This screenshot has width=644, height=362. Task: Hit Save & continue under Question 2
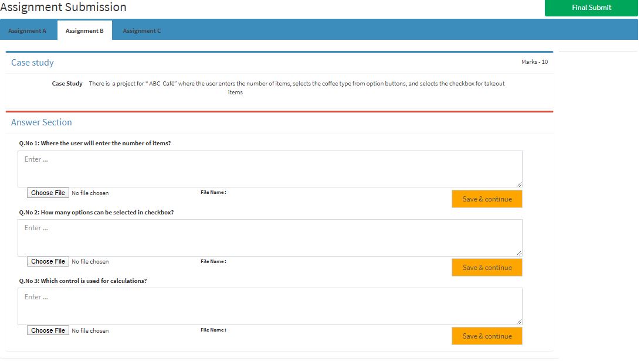(487, 268)
